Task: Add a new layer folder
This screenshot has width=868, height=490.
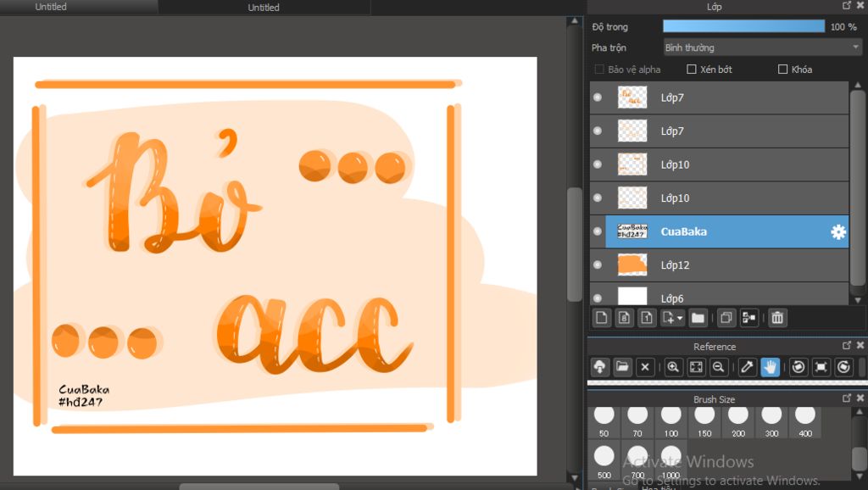Action: tap(698, 318)
